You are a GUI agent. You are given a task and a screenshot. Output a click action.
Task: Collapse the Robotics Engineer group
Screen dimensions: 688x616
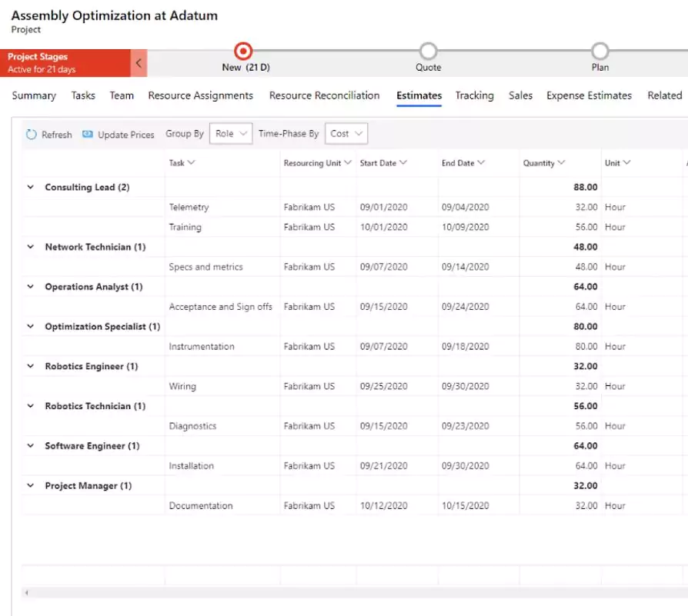click(x=30, y=366)
